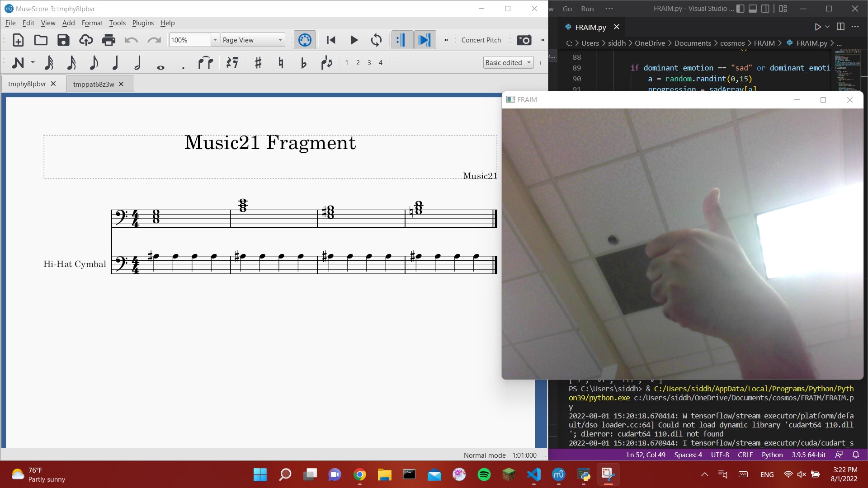Save the score to cloud
Screen dimensions: 868x488
pos(86,40)
